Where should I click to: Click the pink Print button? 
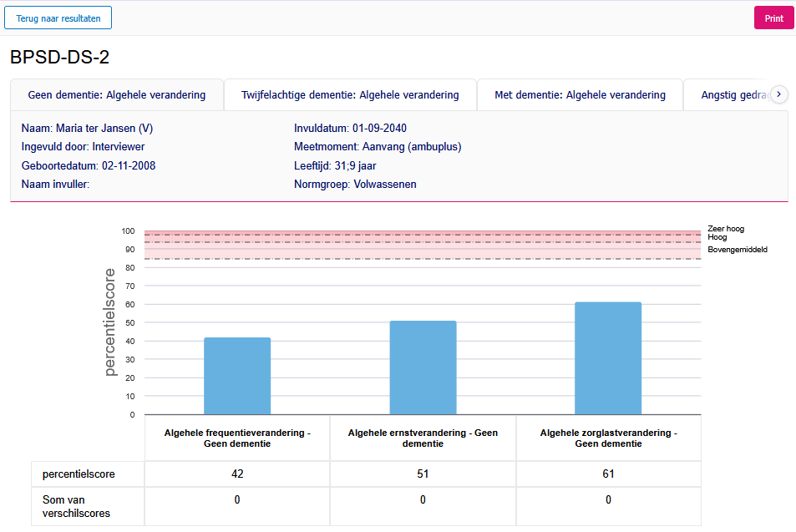[773, 18]
